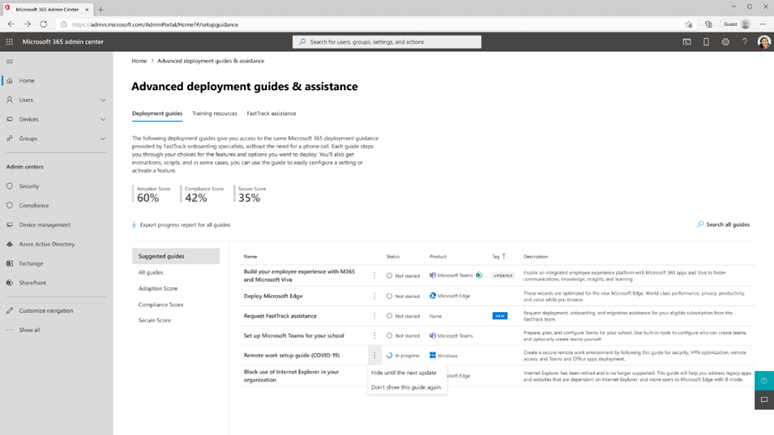This screenshot has height=435, width=774.
Task: Click the mobile app icon in header
Action: tap(706, 42)
